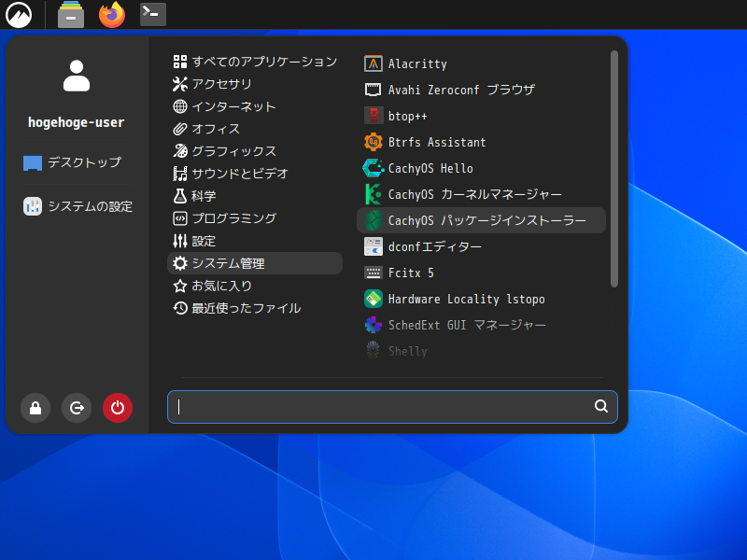747x560 pixels.
Task: Select サウンドとビデオ category
Action: click(x=255, y=174)
